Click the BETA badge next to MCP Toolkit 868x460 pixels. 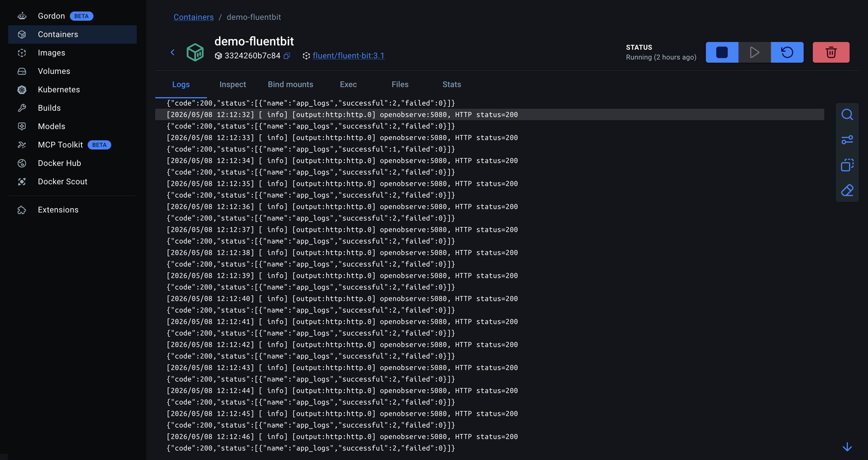[x=99, y=145]
